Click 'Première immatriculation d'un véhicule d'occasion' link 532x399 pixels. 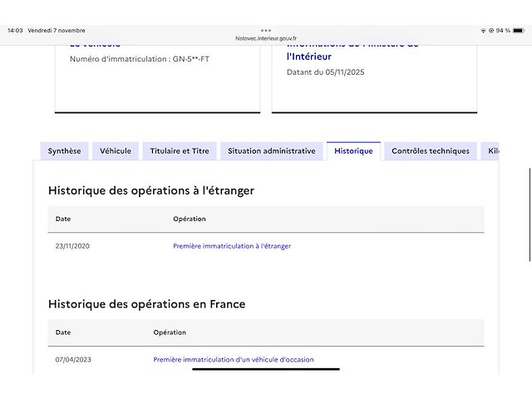click(x=234, y=360)
